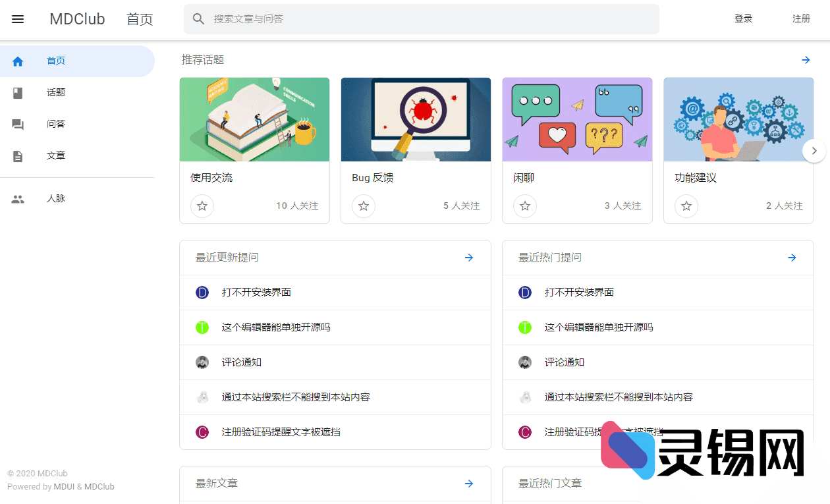Follow the 使用交流 topic via star toggle
Viewport: 830px width, 504px height.
point(202,206)
